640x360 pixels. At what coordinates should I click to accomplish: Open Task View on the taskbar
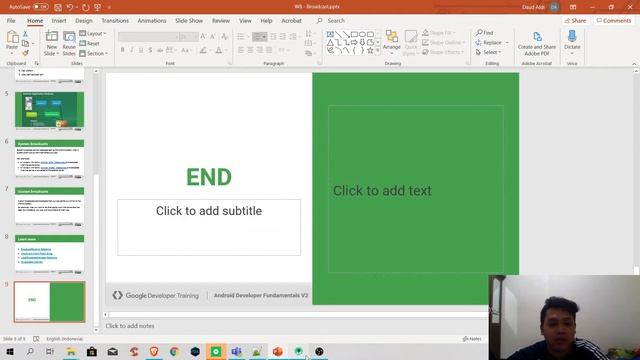[x=50, y=351]
